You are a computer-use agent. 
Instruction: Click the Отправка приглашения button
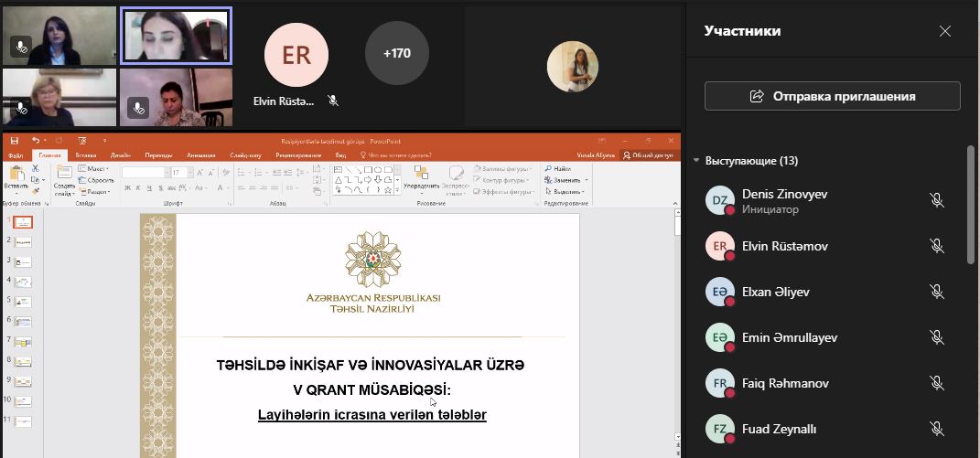click(x=832, y=96)
